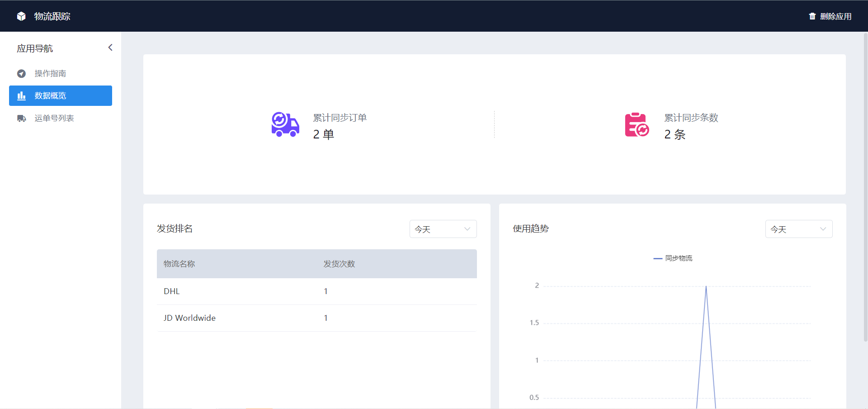Viewport: 868px width, 409px height.
Task: Click the compass icon next to 操作指南
Action: 21,73
